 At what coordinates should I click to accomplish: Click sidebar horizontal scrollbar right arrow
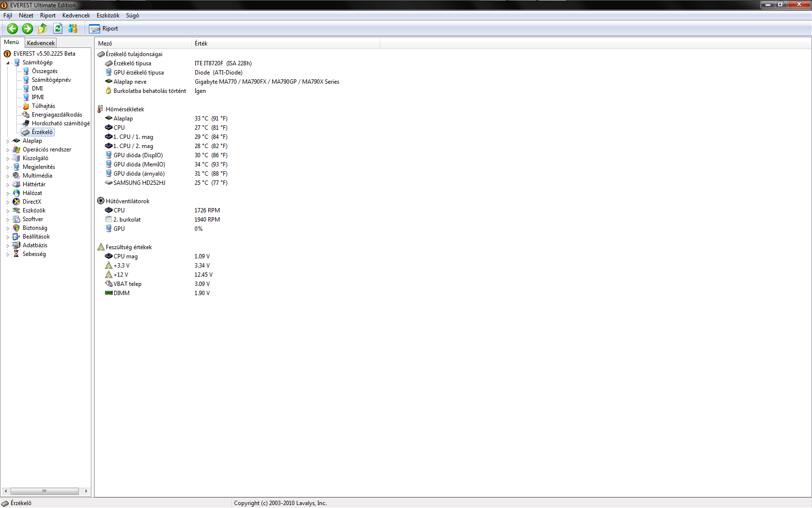coord(87,491)
